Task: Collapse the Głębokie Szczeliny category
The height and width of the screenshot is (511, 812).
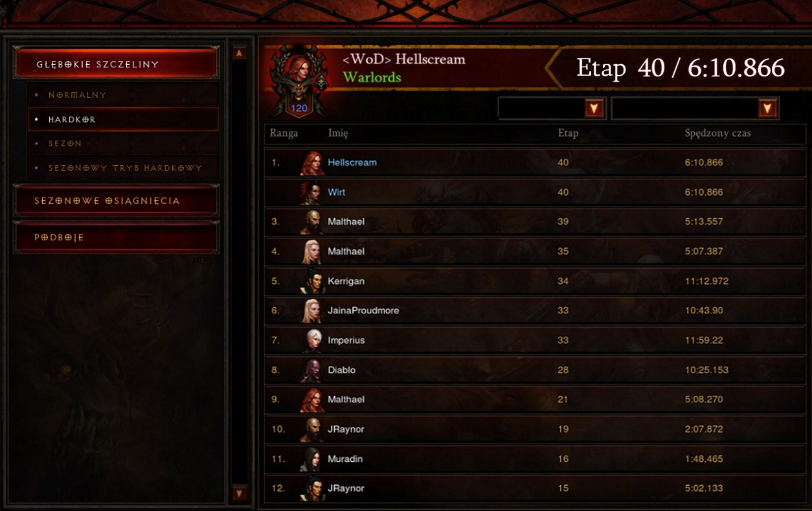Action: tap(116, 64)
